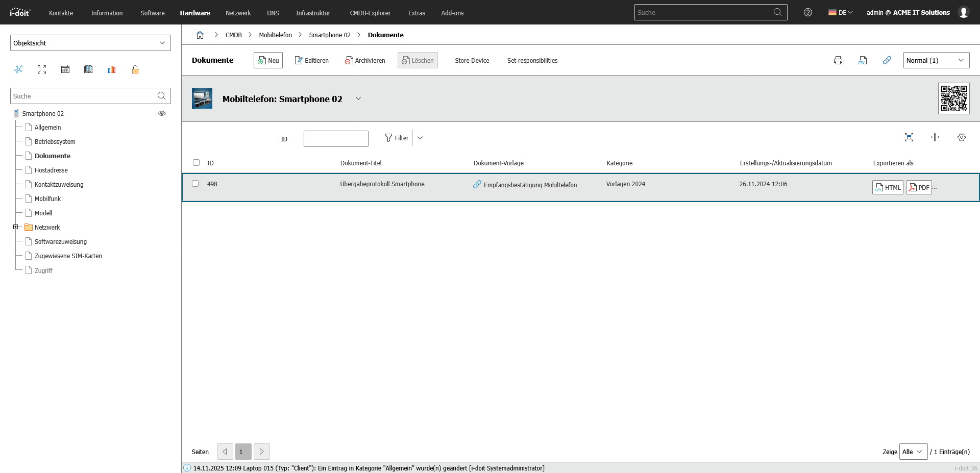Image resolution: width=980 pixels, height=473 pixels.
Task: Open the Software menu
Action: point(153,13)
